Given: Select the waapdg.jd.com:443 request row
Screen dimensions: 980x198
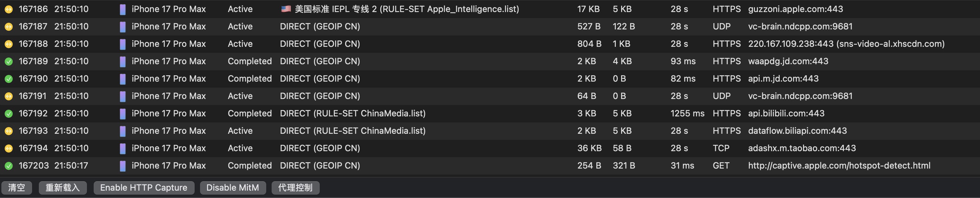Looking at the screenshot, I should [788, 61].
